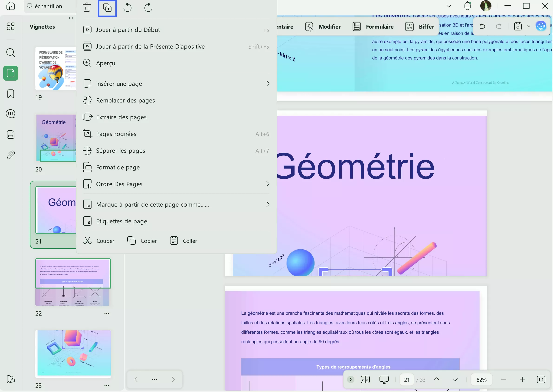Viewport: 553px width, 392px height.
Task: Open the search panel in the sidebar
Action: 11,52
